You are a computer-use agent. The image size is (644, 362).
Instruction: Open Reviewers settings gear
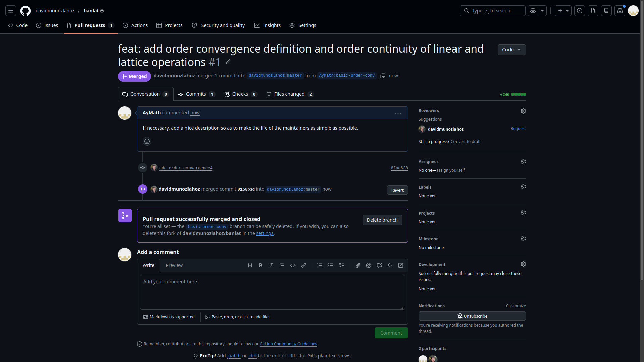click(523, 111)
